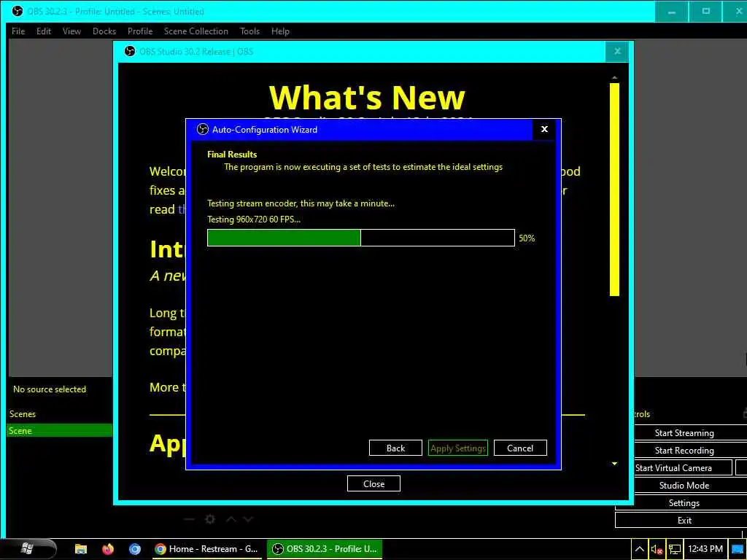Viewport: 747px width, 560px height.
Task: Click the scroll-up arrow in What's New
Action: [614, 77]
